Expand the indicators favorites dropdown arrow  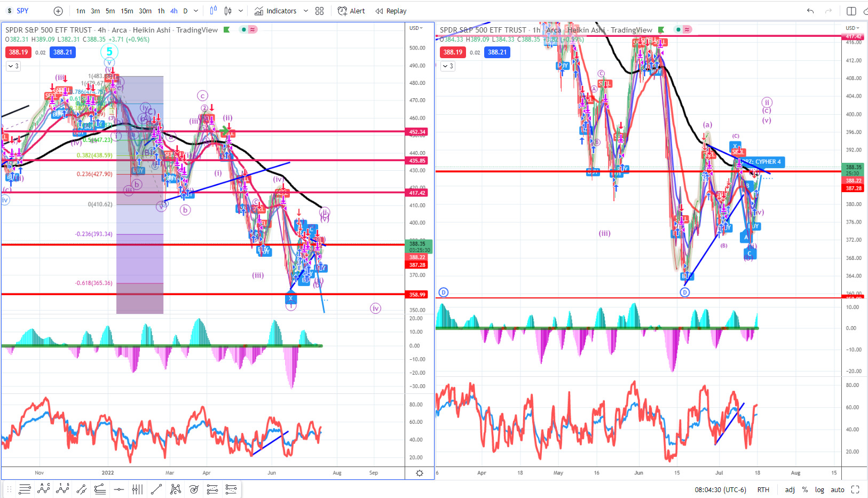pyautogui.click(x=306, y=11)
